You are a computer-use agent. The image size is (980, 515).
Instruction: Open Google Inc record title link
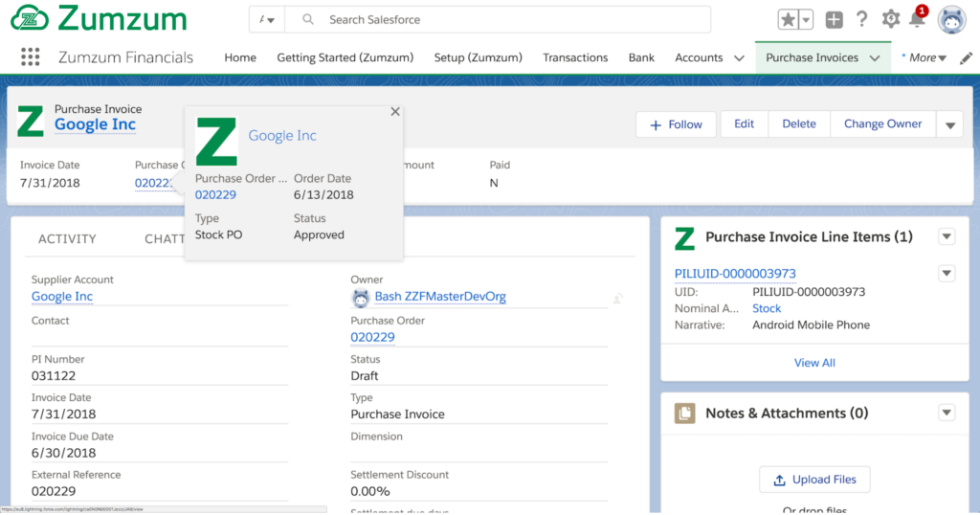[95, 124]
